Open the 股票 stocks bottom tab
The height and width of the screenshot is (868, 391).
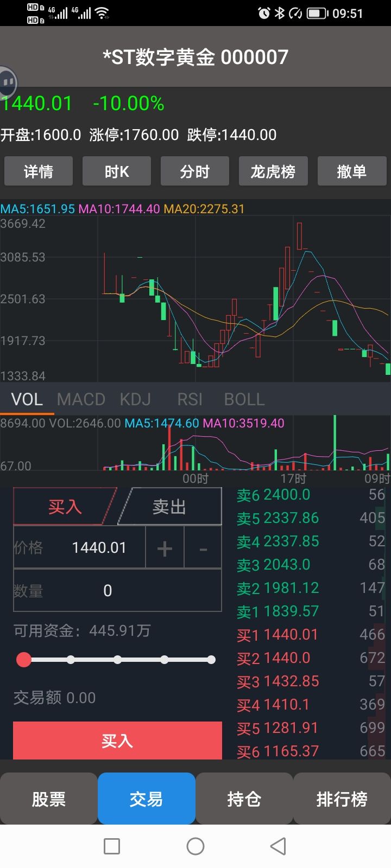pos(49,799)
